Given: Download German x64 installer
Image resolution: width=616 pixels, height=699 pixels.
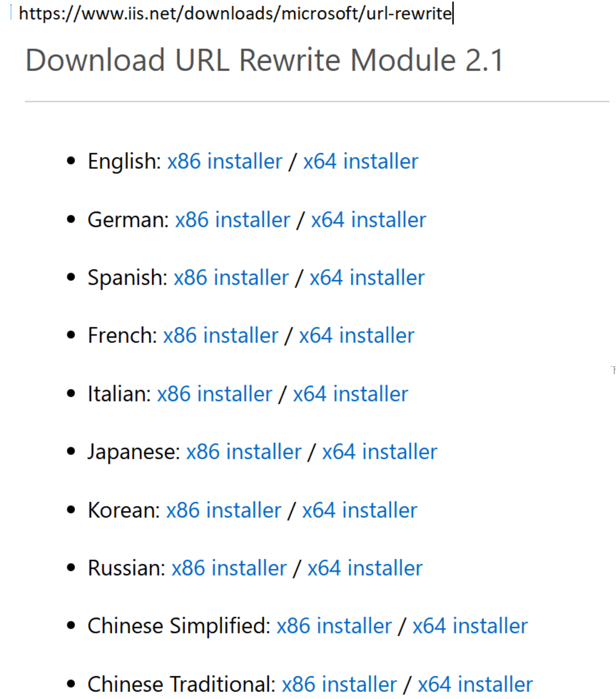Looking at the screenshot, I should (369, 220).
